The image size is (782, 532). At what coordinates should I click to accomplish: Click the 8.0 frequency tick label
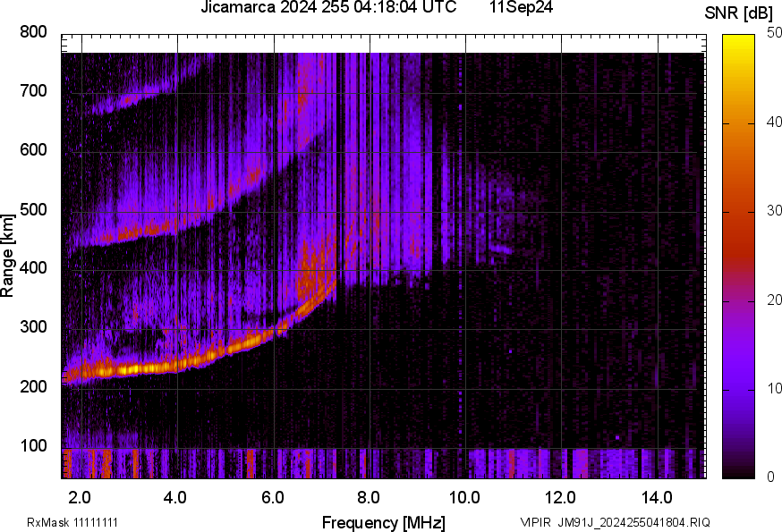pos(369,496)
